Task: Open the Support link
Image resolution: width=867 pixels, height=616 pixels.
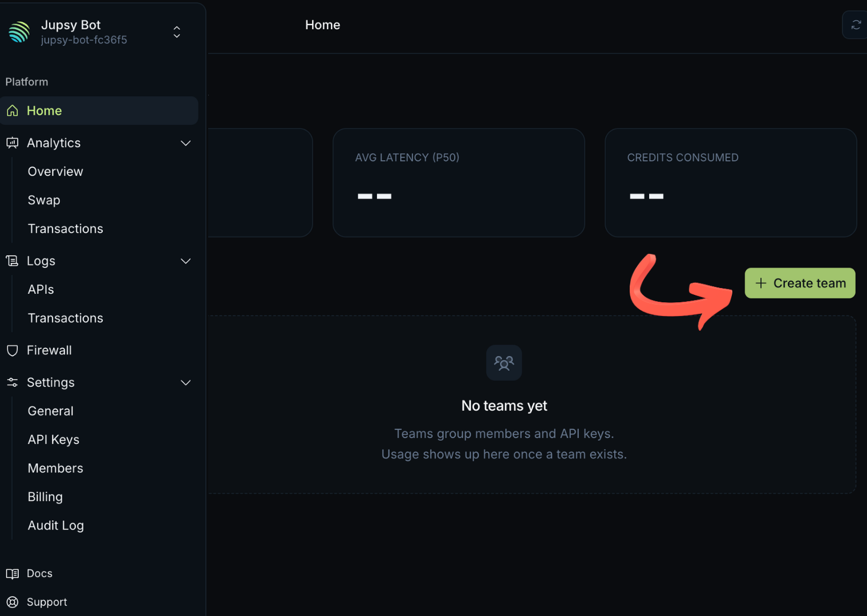Action: coord(47,602)
